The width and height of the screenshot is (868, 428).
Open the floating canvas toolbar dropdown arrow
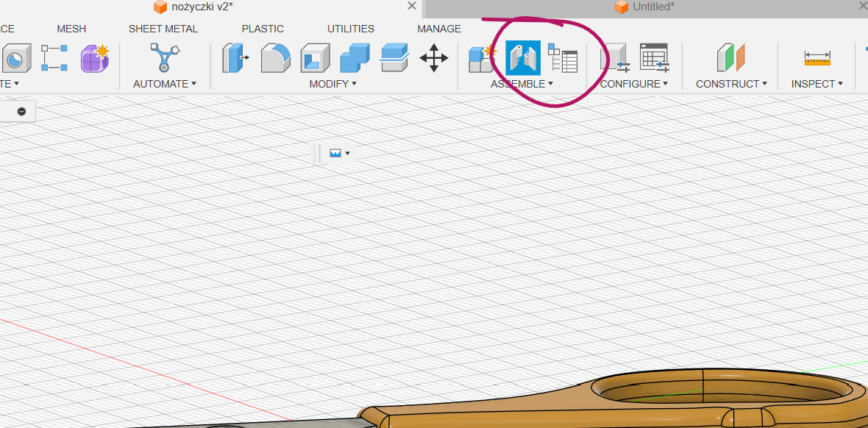click(x=347, y=154)
